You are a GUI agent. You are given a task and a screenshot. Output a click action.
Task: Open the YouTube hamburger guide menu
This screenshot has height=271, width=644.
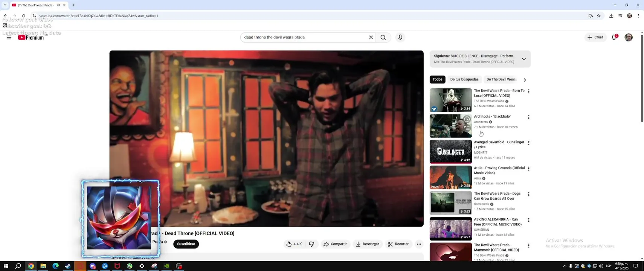coord(9,37)
